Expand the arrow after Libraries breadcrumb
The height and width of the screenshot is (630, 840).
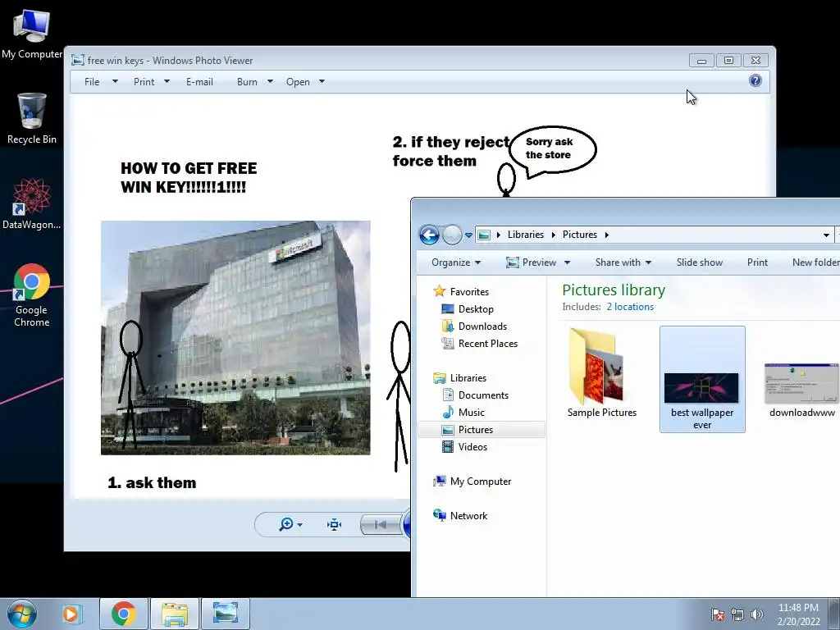553,235
